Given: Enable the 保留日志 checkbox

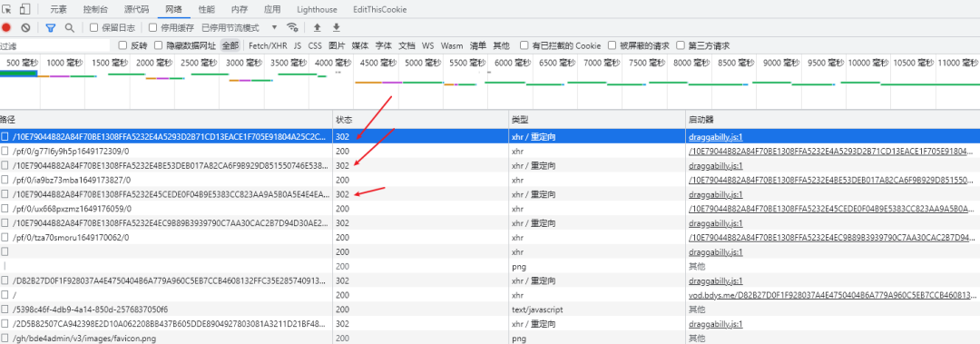Looking at the screenshot, I should (x=93, y=27).
